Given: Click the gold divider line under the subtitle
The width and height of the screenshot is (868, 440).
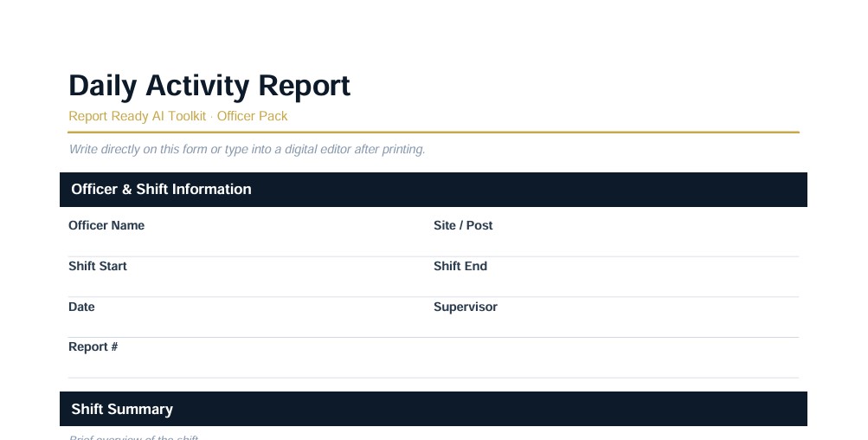Looking at the screenshot, I should click(x=434, y=133).
